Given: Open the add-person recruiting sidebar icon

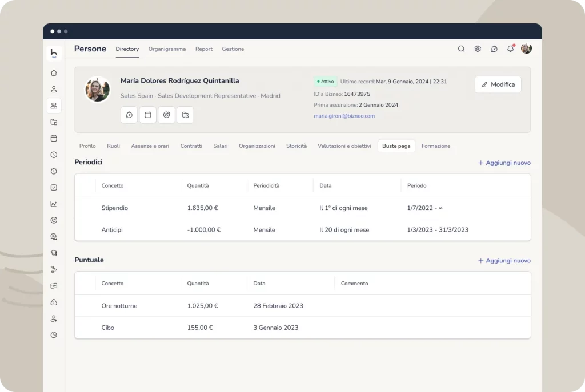Looking at the screenshot, I should (x=54, y=318).
